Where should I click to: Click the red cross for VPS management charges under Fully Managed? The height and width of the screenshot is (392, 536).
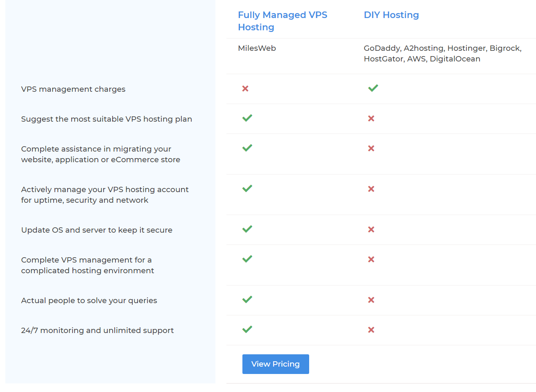(x=245, y=88)
